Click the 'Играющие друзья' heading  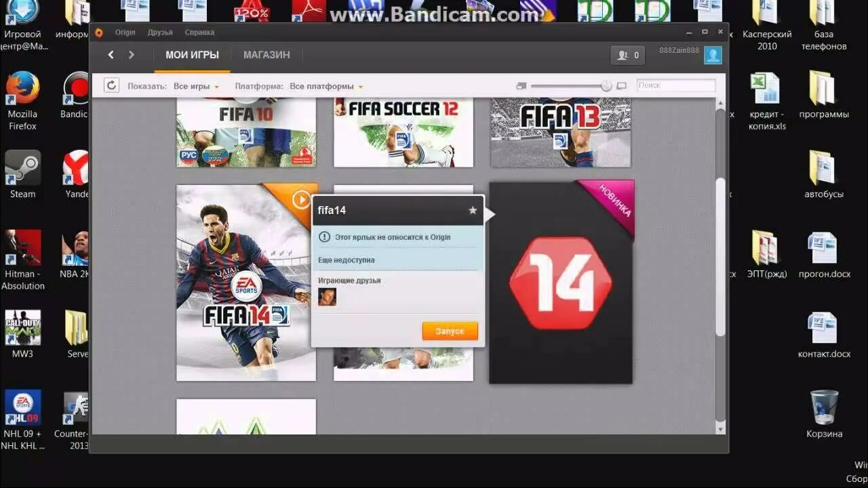coord(349,281)
